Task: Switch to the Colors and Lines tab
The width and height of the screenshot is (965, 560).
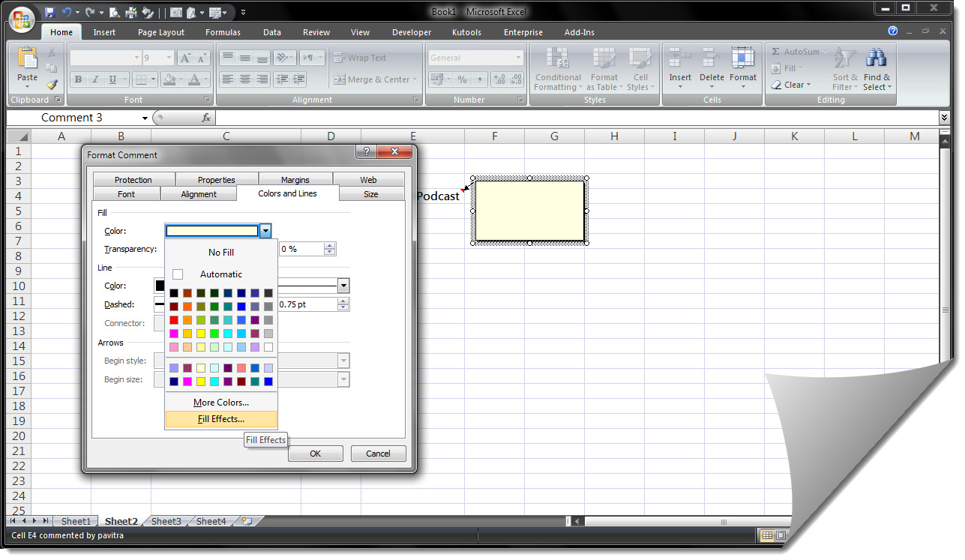Action: [x=287, y=193]
